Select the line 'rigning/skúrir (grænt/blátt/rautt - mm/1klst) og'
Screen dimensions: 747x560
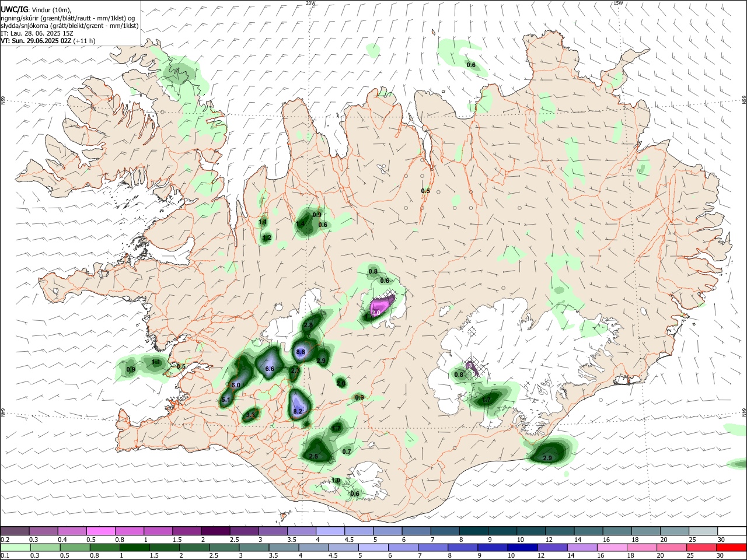[68, 17]
